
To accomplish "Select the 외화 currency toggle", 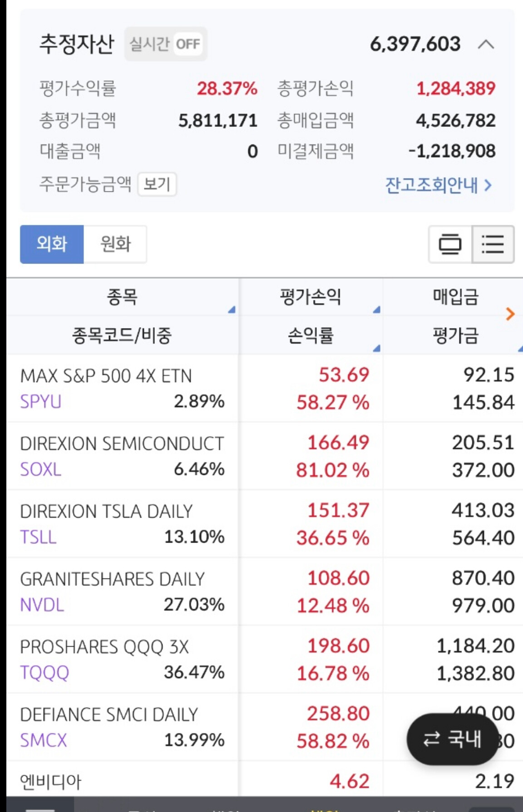I will [x=52, y=244].
